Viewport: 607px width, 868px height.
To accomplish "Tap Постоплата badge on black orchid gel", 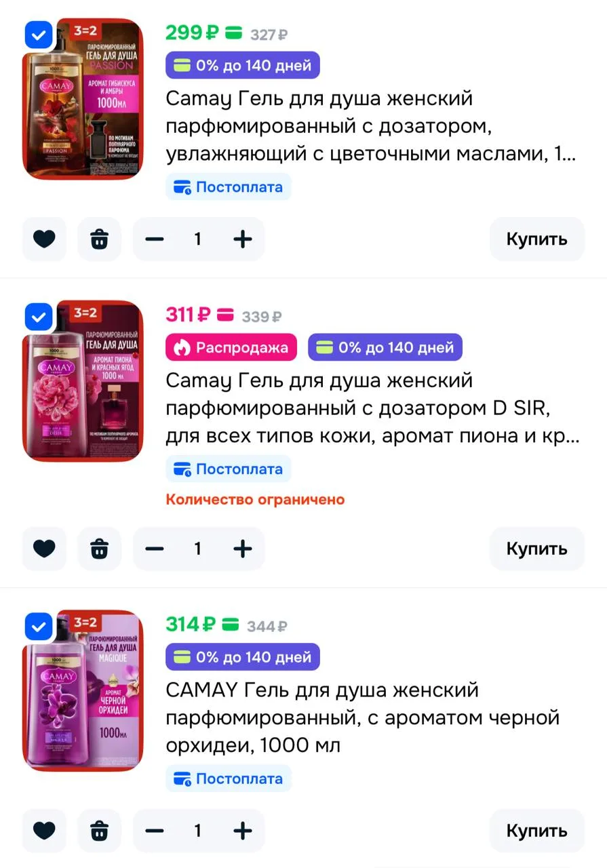I will click(229, 778).
